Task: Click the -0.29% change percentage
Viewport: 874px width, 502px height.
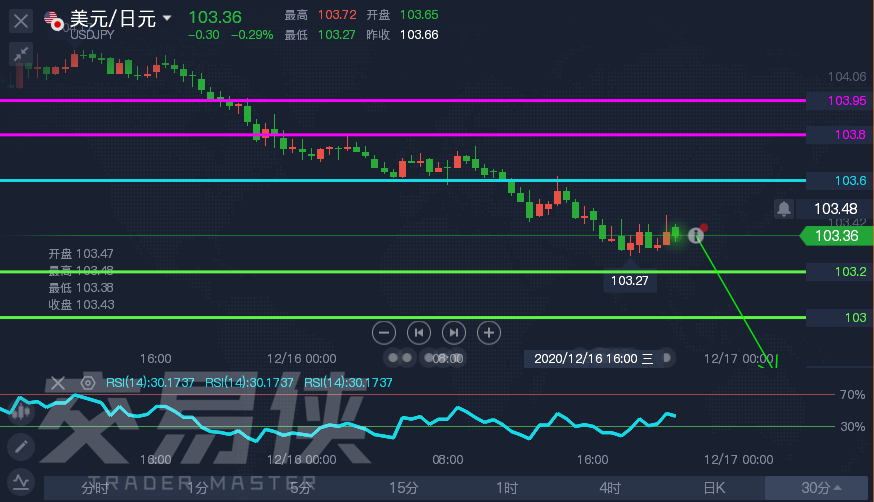Action: 252,35
